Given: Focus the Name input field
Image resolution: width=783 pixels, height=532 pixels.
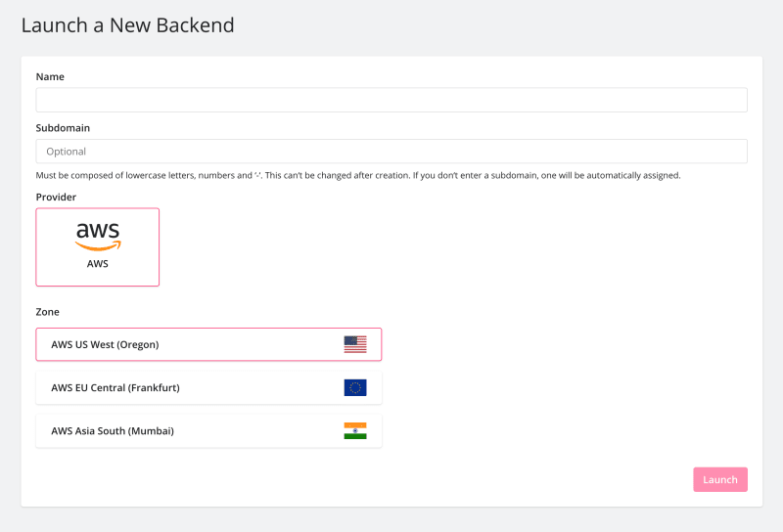Looking at the screenshot, I should pos(391,100).
